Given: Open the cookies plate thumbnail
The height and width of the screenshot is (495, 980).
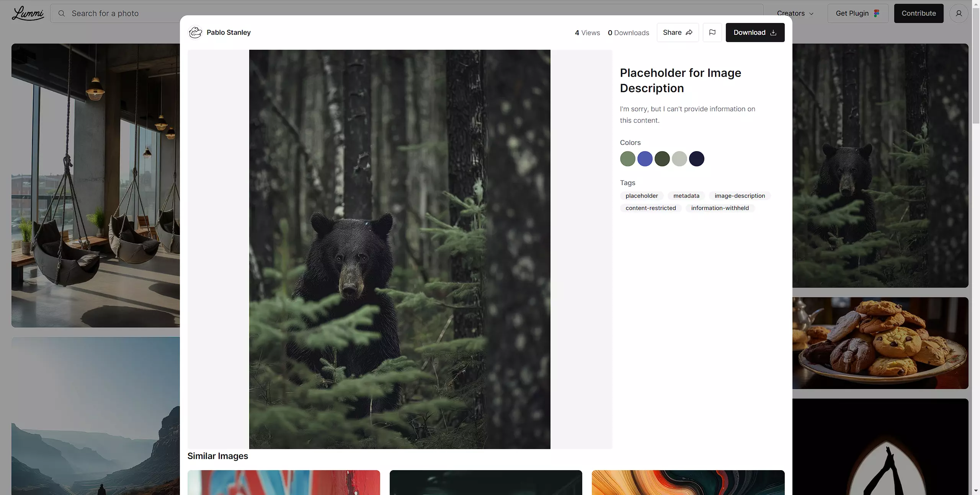Looking at the screenshot, I should tap(880, 343).
